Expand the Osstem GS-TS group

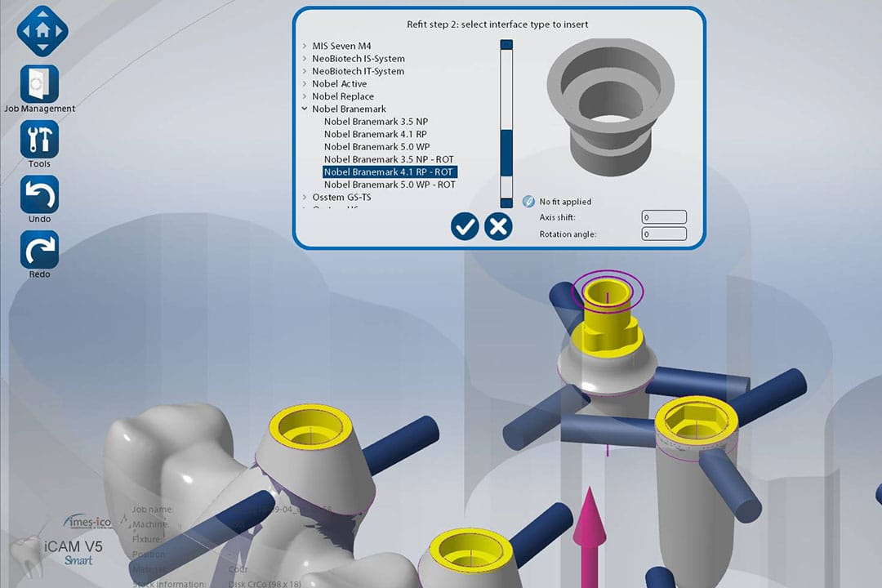pos(305,198)
